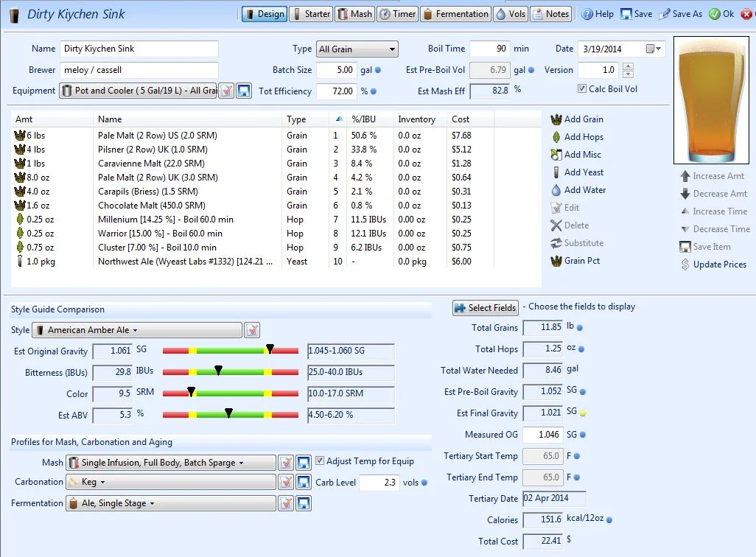Viewport: 756px width, 557px height.
Task: Click Increase Amt arrow
Action: tap(712, 176)
